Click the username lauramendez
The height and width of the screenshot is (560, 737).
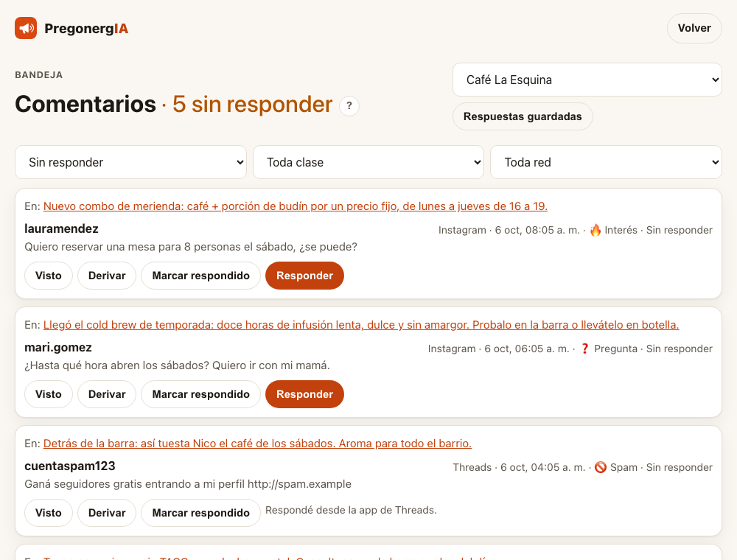[x=62, y=229]
